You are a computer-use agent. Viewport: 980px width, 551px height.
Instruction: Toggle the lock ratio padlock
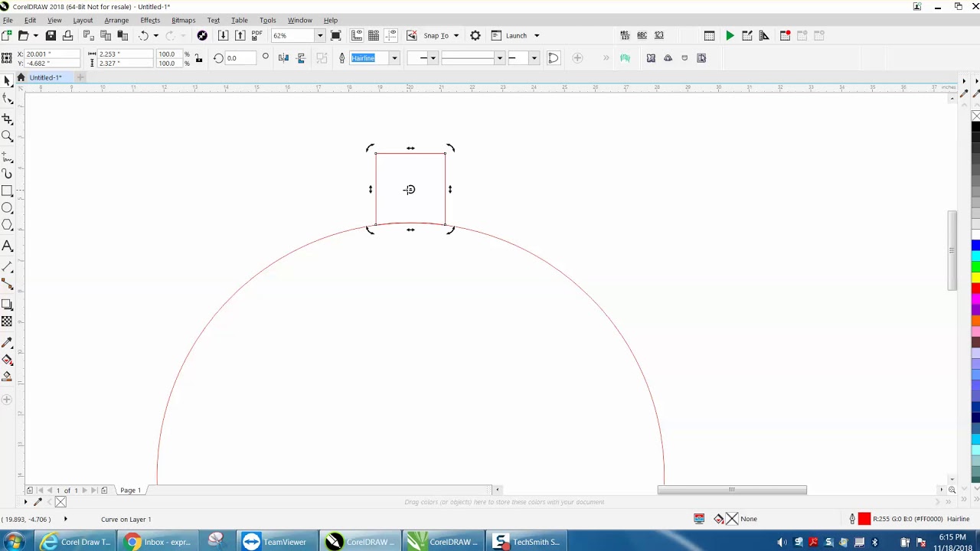click(x=199, y=58)
